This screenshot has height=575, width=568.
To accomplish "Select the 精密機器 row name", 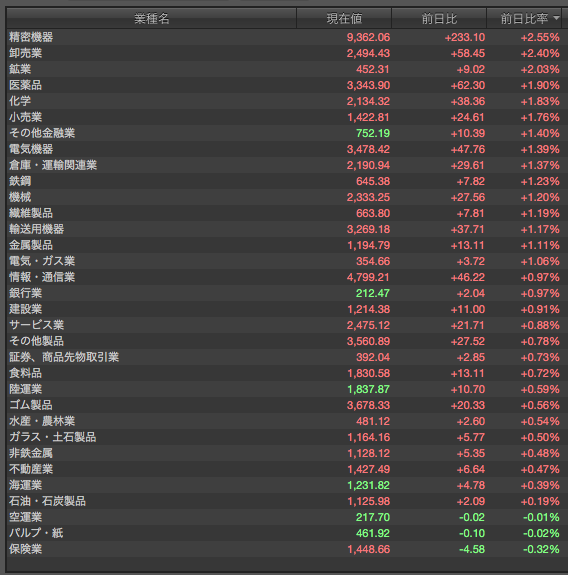I will click(31, 37).
